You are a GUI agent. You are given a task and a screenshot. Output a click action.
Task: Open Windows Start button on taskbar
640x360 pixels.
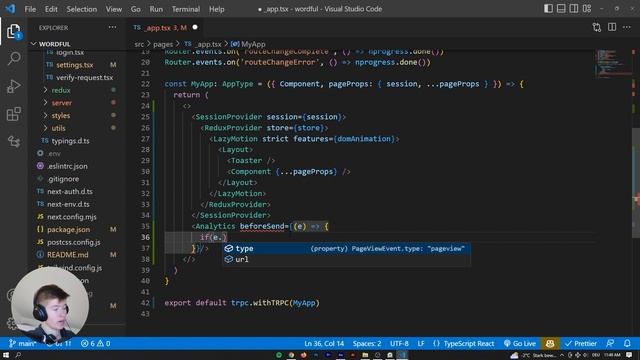point(6,355)
